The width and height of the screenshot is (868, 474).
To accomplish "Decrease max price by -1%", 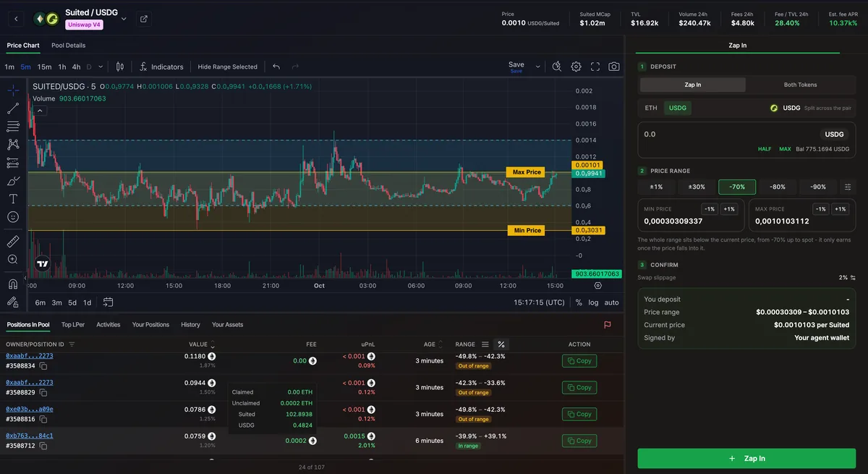I will point(821,209).
